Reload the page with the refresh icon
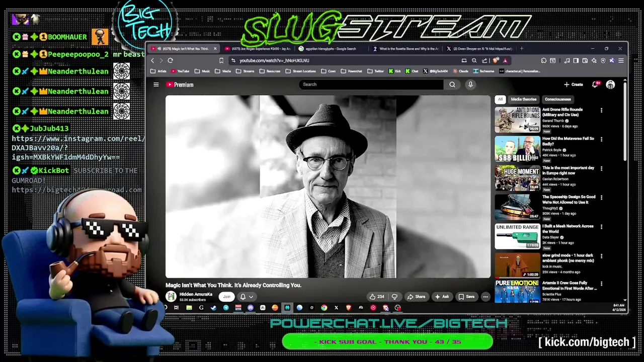 point(170,60)
